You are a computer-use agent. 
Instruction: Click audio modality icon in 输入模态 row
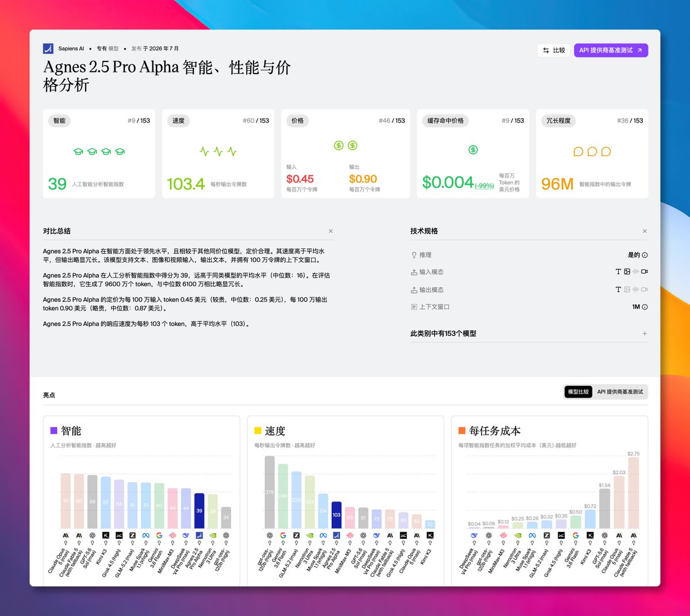(636, 271)
